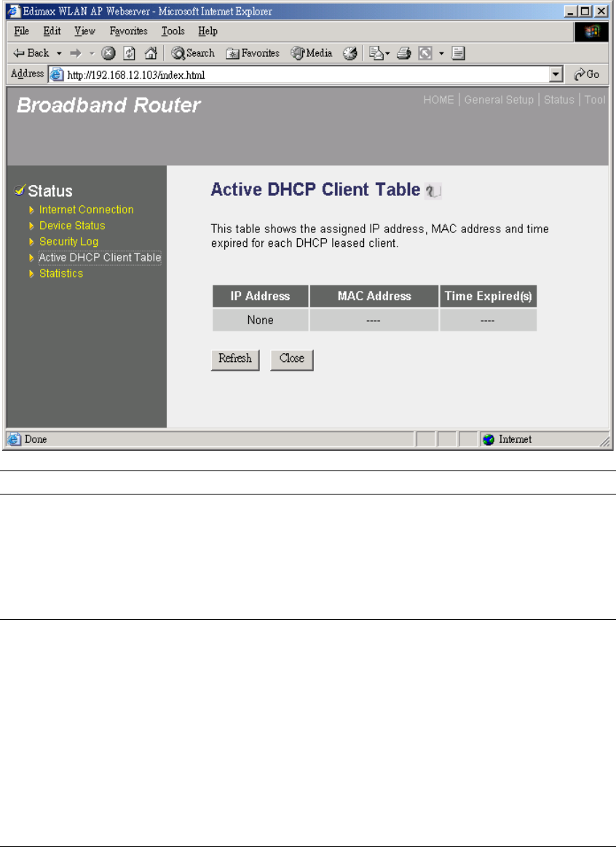The image size is (616, 847).
Task: Close the Internet Explorer window
Action: coord(600,12)
